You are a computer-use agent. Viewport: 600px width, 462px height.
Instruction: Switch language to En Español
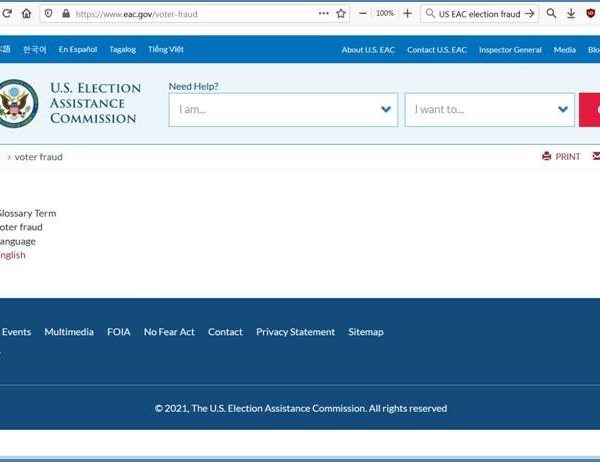pyautogui.click(x=78, y=50)
